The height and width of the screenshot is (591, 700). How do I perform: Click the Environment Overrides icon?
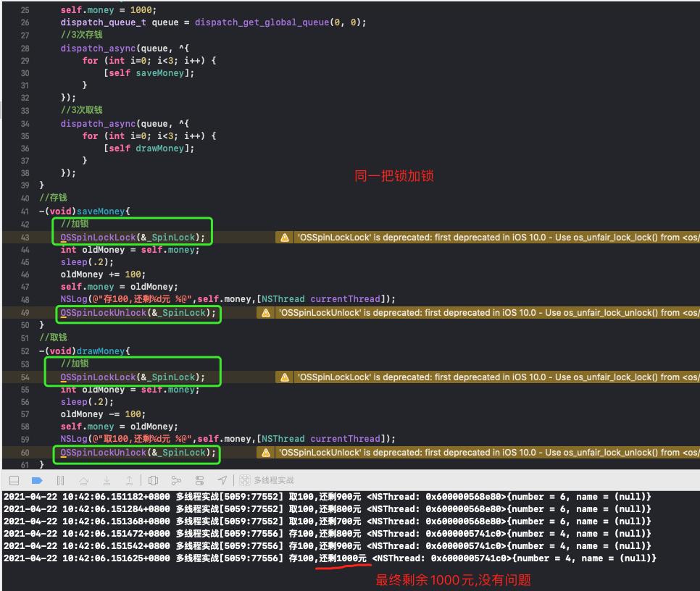click(199, 480)
